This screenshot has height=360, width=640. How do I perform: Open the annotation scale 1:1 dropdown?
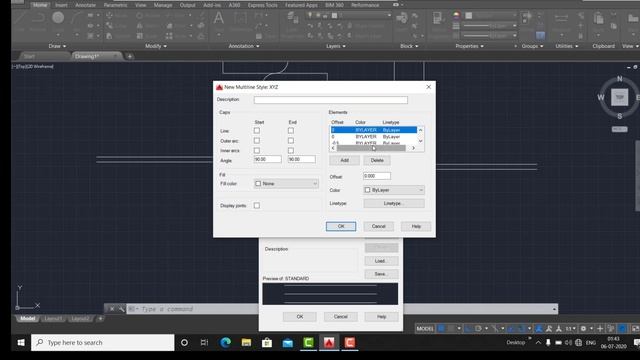[571, 328]
